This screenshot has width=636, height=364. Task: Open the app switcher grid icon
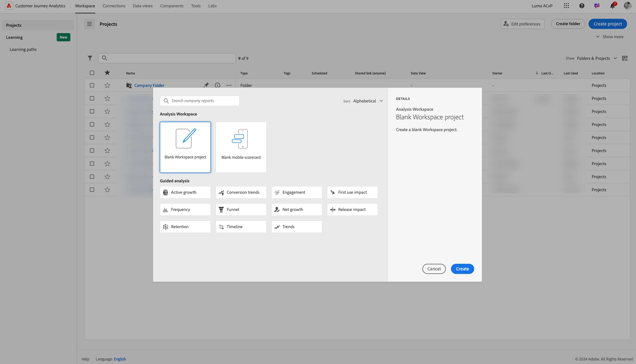click(566, 6)
